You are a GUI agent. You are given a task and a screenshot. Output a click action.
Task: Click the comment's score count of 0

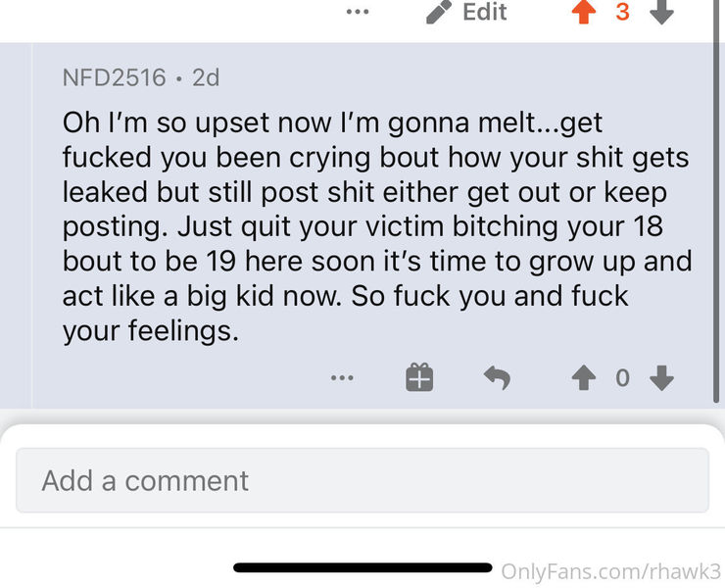coord(622,378)
